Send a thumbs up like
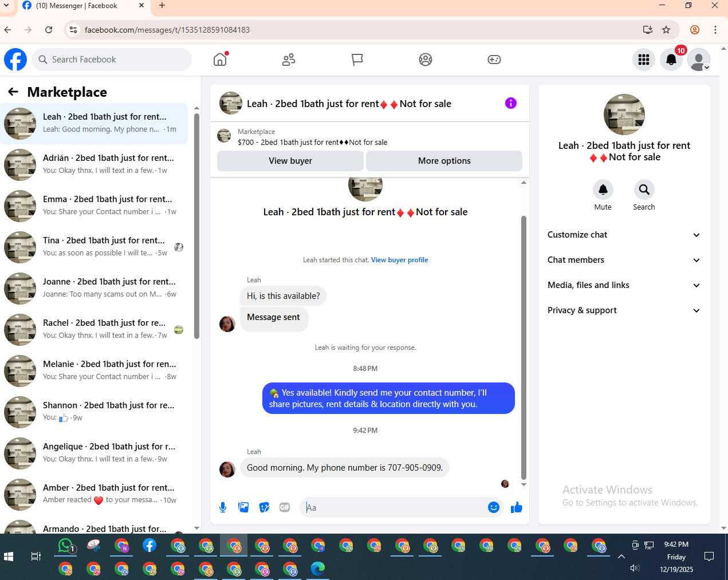 click(x=517, y=507)
